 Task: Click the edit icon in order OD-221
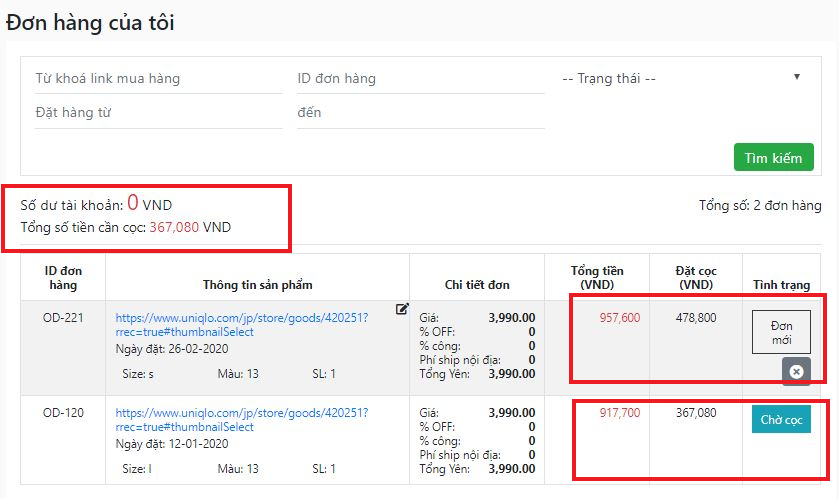pos(402,309)
